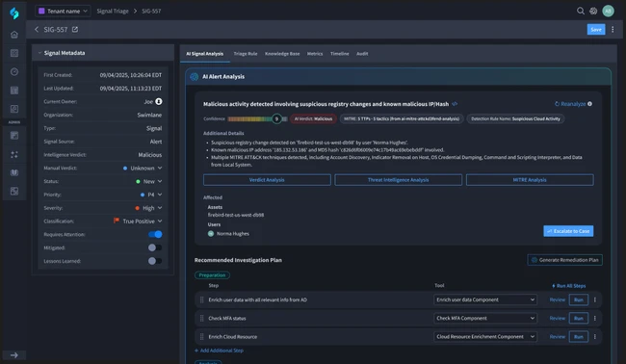626x364 pixels.
Task: Click the Save button
Action: 595,30
